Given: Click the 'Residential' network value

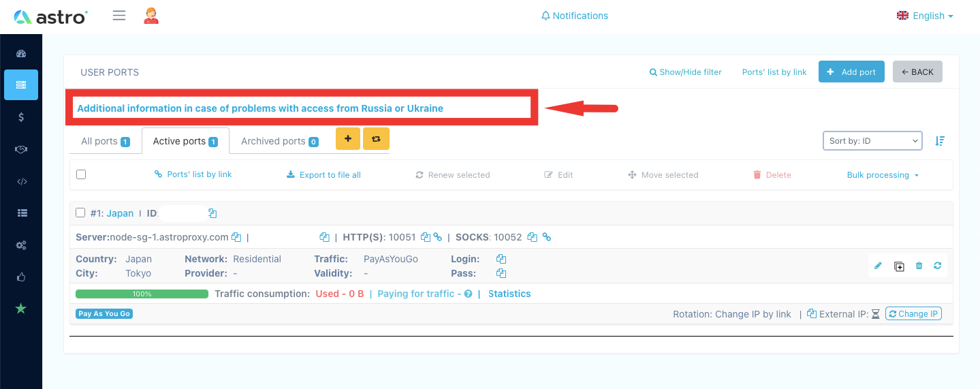Looking at the screenshot, I should (257, 259).
